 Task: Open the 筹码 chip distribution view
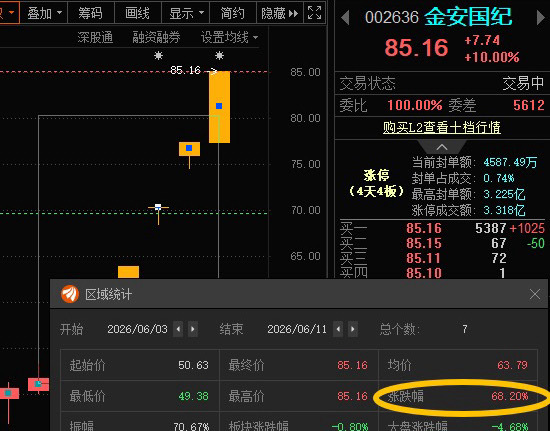tap(90, 13)
